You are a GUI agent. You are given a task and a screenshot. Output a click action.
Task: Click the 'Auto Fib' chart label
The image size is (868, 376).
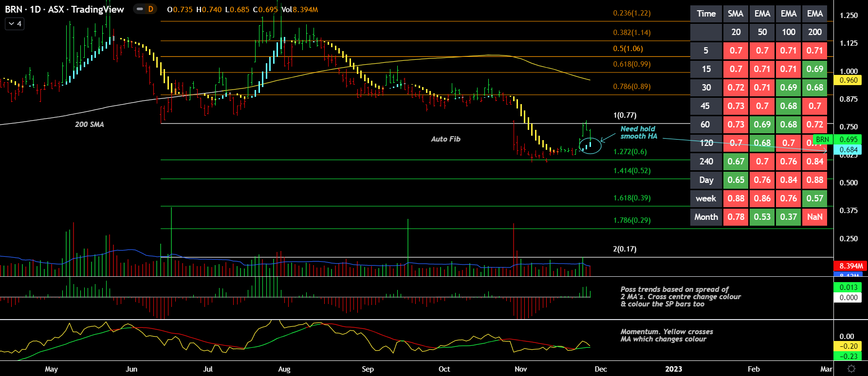[x=445, y=139]
